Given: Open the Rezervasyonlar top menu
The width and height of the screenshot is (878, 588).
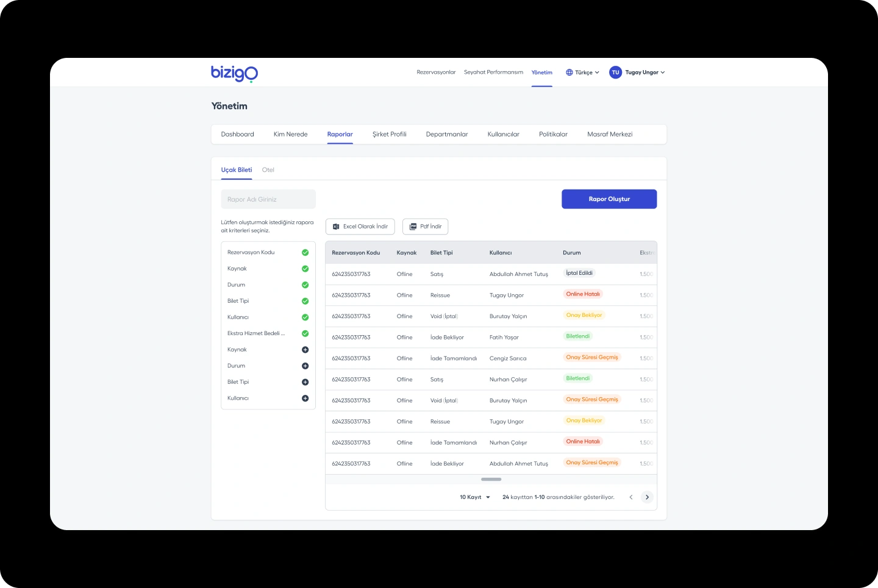Looking at the screenshot, I should pyautogui.click(x=436, y=73).
